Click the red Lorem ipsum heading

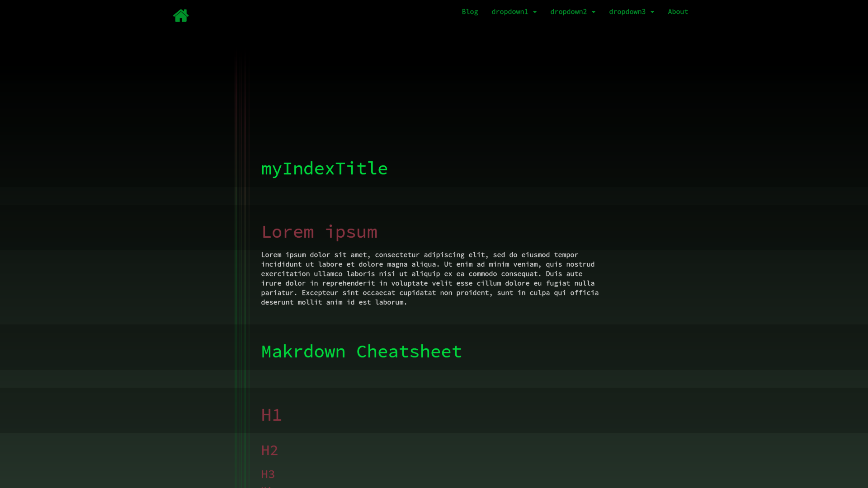coord(319,232)
